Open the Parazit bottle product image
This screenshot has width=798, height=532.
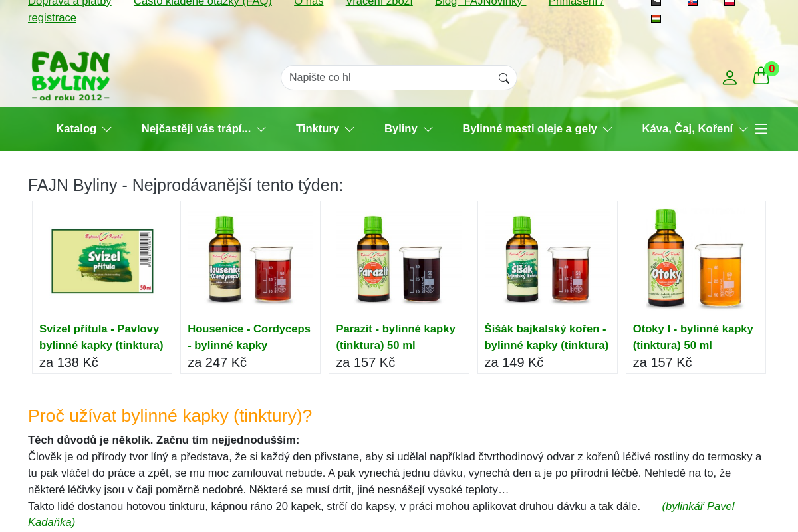pyautogui.click(x=399, y=260)
